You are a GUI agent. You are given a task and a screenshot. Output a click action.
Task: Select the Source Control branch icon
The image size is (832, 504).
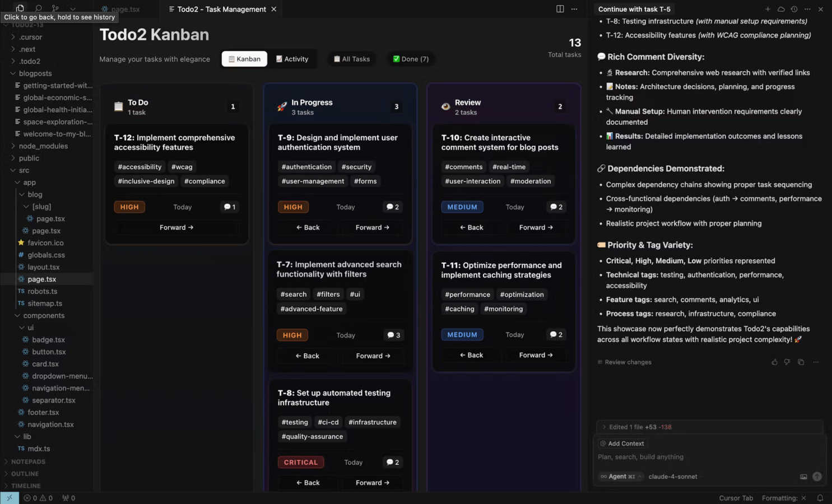coord(54,9)
